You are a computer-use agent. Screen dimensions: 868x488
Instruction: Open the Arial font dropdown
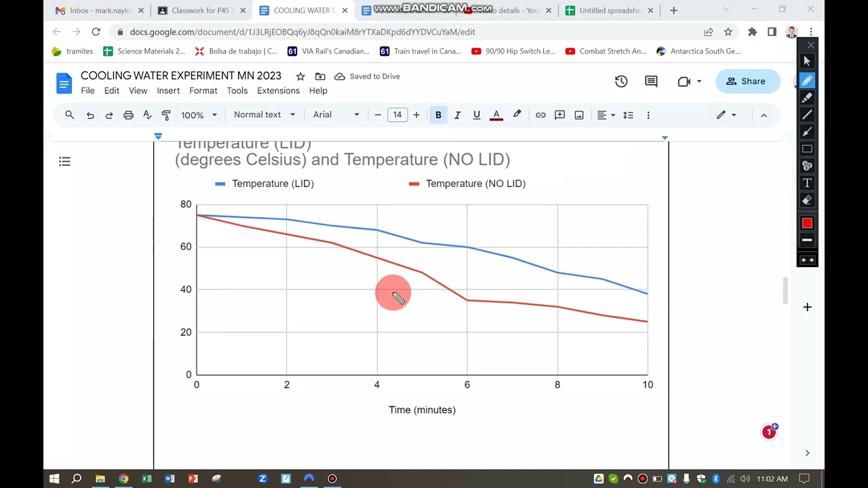(336, 115)
